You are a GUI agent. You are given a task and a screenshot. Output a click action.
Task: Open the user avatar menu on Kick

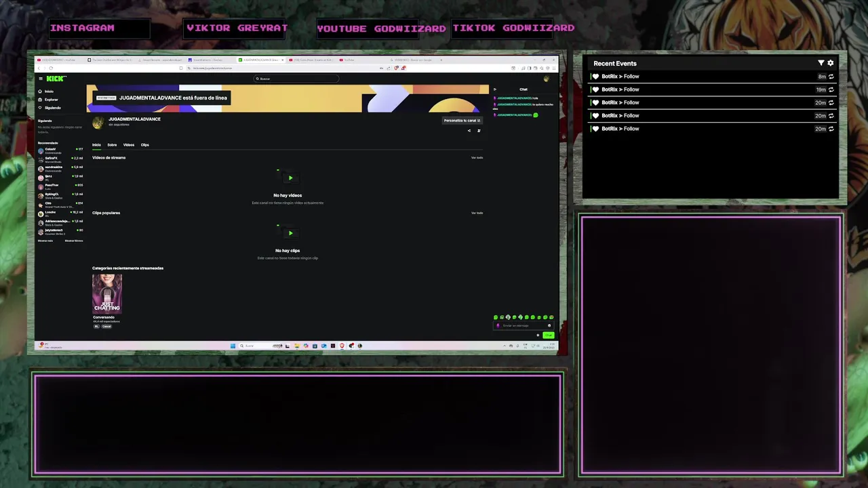tap(546, 79)
